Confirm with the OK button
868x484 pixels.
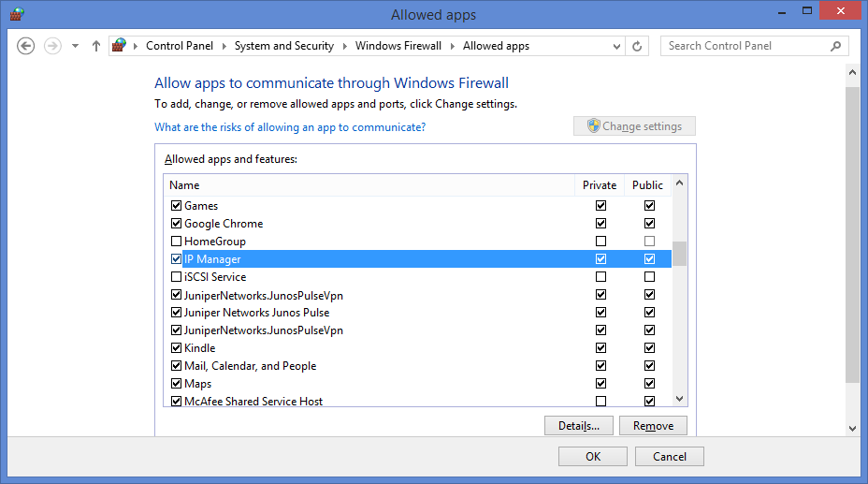coord(593,456)
